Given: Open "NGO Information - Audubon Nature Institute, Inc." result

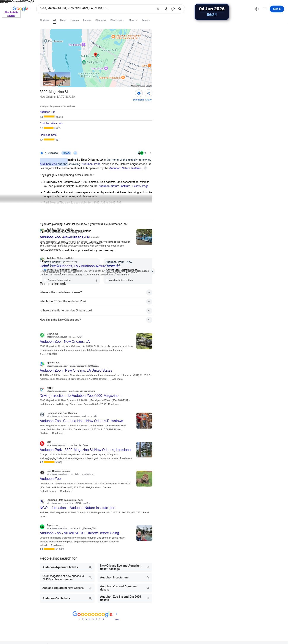Looking at the screenshot, I should pyautogui.click(x=79, y=514).
